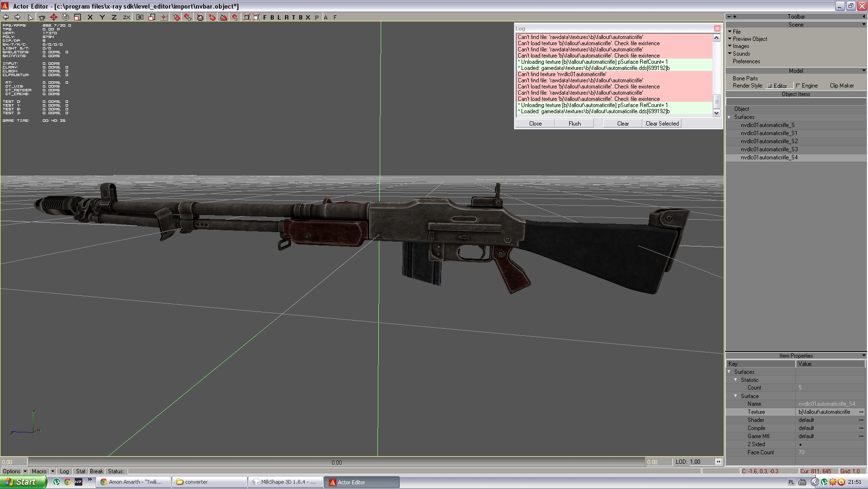The image size is (868, 489).
Task: Click the zoom selected extents icon
Action: (256, 17)
